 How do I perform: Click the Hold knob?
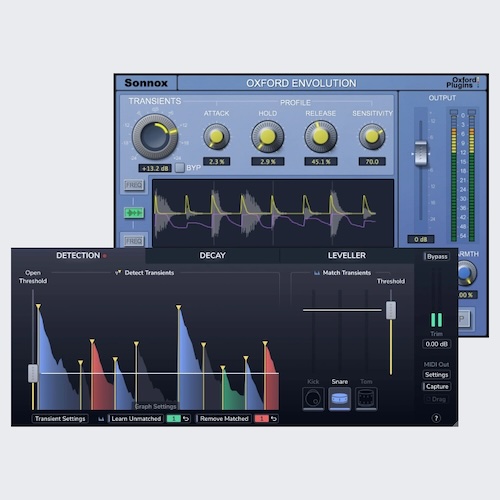tap(267, 137)
